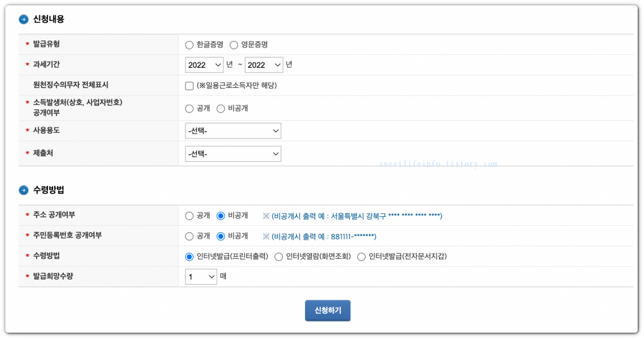Click the (※일용근로소득자만 해당) note text
Viewport: 644px width, 339px height.
[x=237, y=85]
